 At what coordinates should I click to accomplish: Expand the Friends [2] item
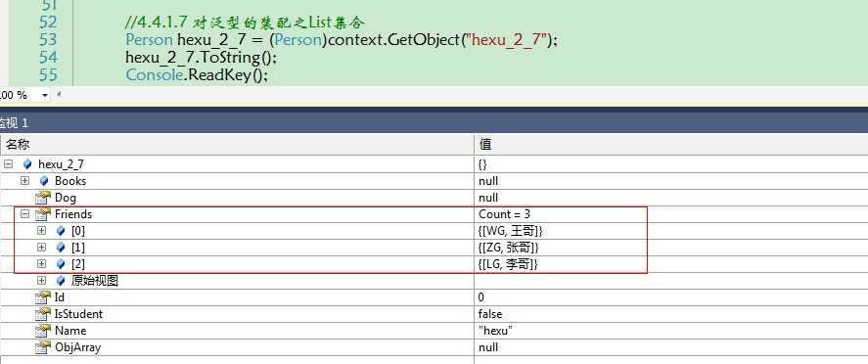click(41, 264)
